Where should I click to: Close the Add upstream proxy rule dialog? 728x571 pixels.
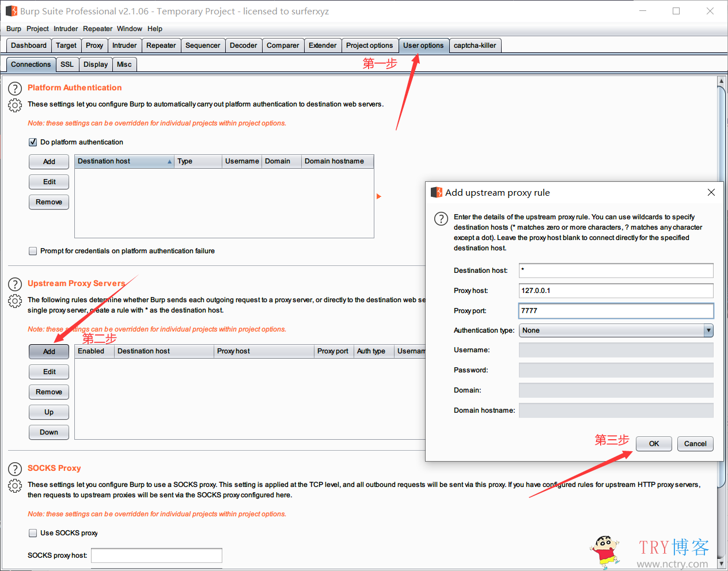pos(711,192)
